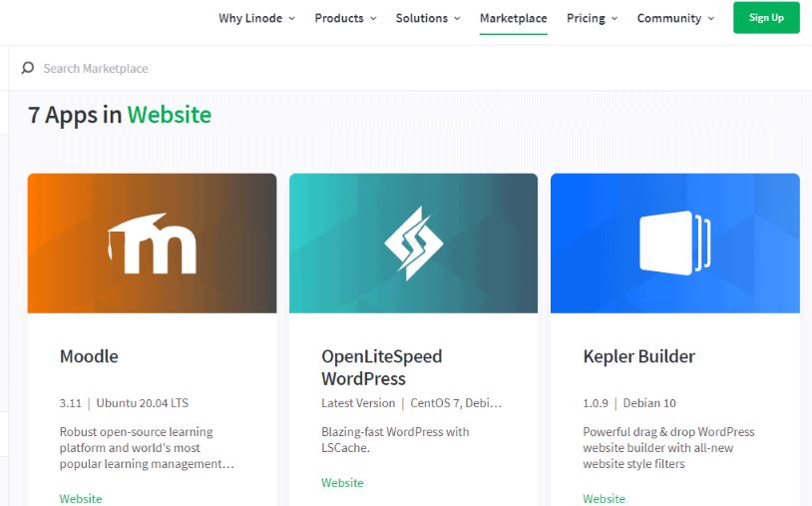Click the green Sign Up button
Screen dimensions: 812x506
766,18
